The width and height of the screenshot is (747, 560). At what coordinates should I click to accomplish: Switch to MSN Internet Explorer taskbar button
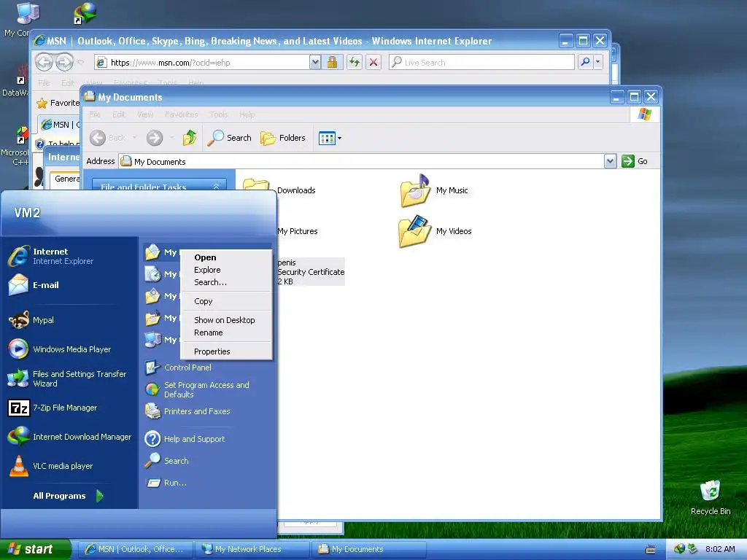135,549
